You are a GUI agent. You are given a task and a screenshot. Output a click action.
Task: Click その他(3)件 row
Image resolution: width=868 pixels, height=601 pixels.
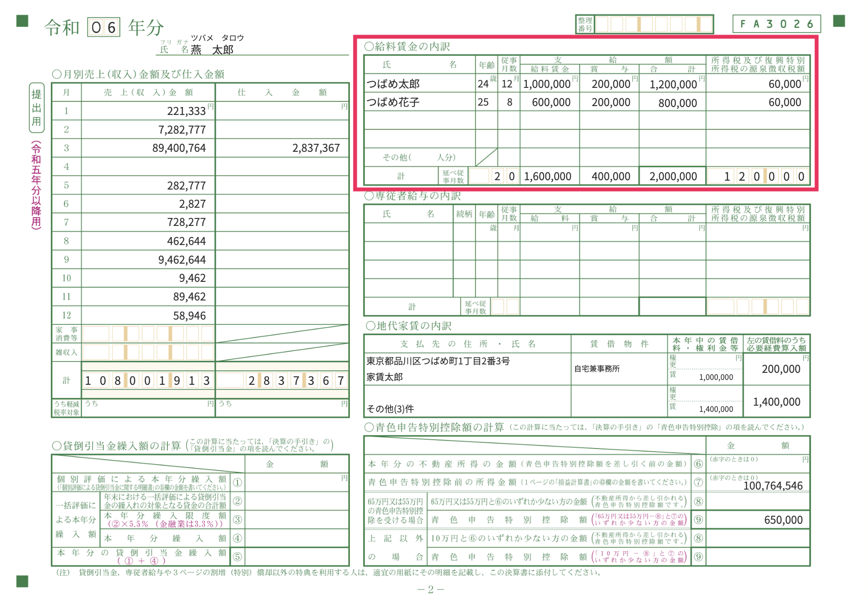click(391, 409)
